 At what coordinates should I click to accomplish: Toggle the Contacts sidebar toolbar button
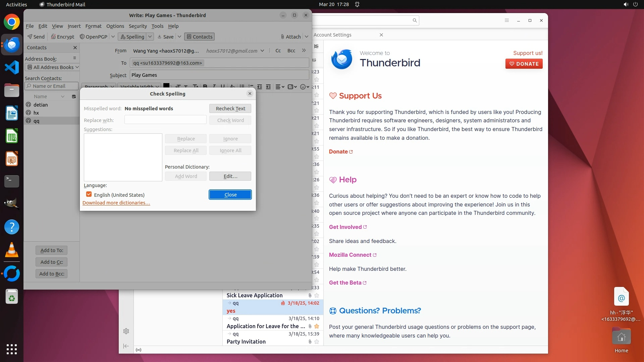coord(200,37)
